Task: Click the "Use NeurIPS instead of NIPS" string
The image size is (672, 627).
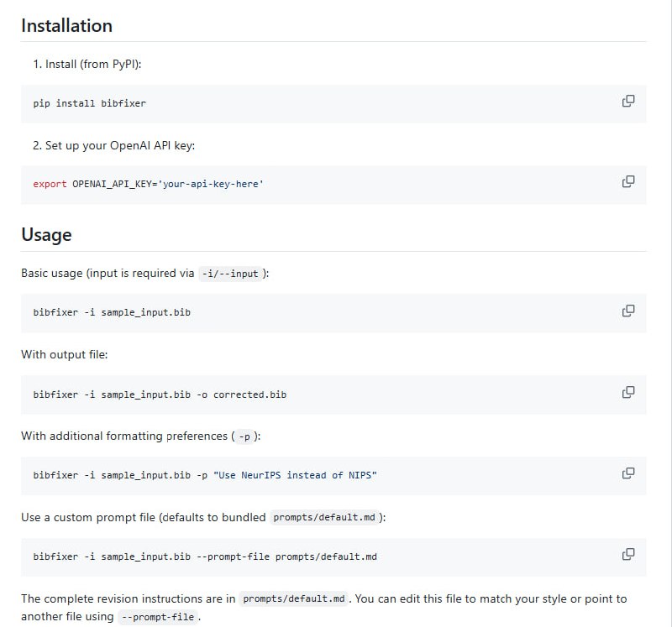Action: click(x=296, y=475)
